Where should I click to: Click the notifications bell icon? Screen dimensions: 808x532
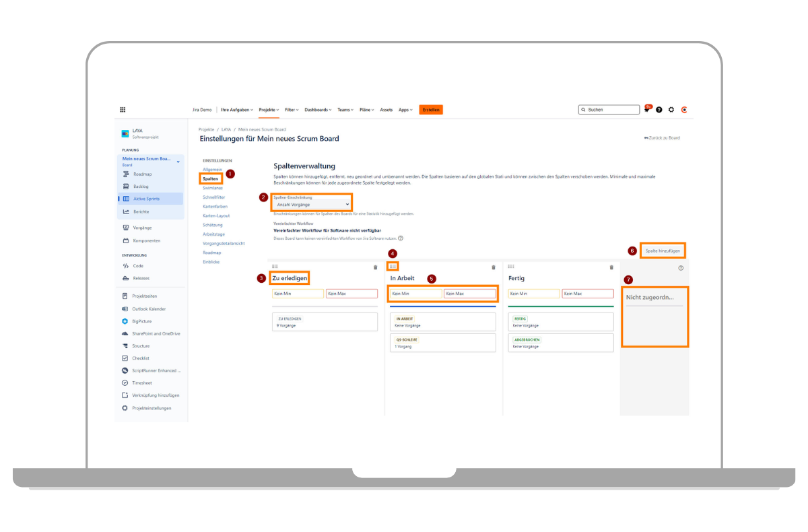click(x=646, y=110)
